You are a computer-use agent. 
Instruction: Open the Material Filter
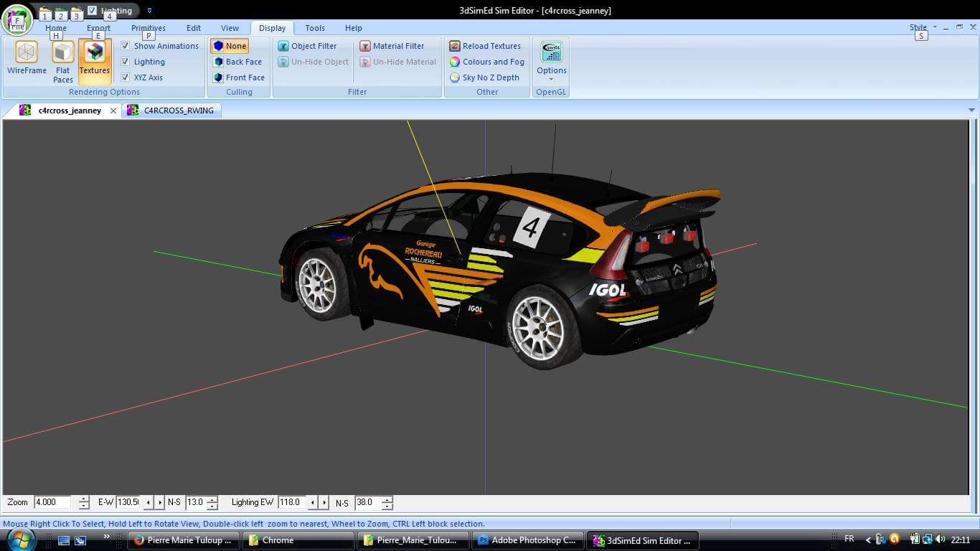[x=392, y=46]
